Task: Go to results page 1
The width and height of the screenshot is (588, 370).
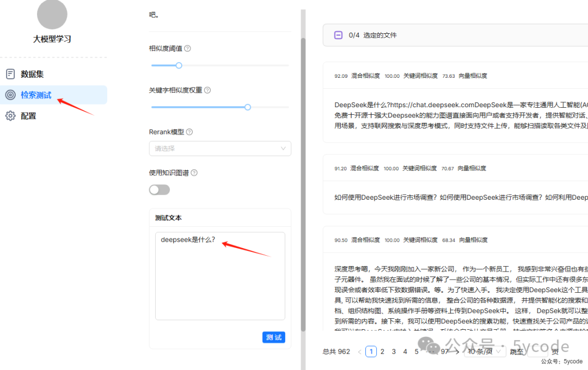Action: coord(371,351)
